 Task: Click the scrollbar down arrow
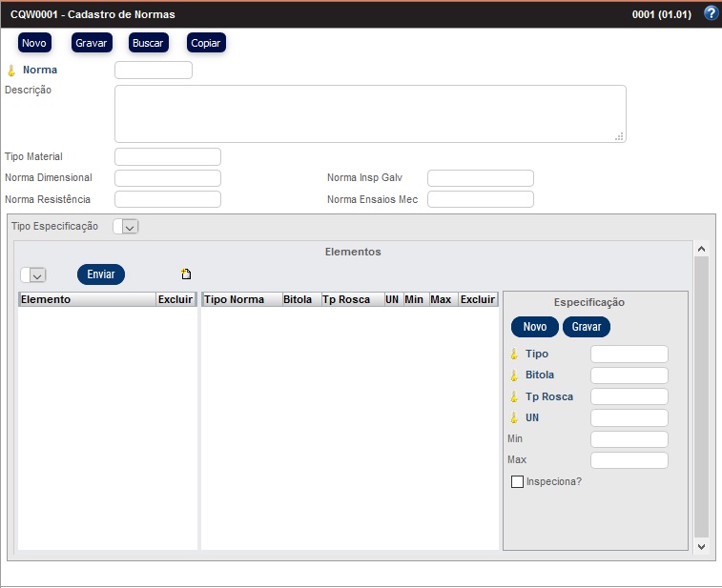(701, 546)
